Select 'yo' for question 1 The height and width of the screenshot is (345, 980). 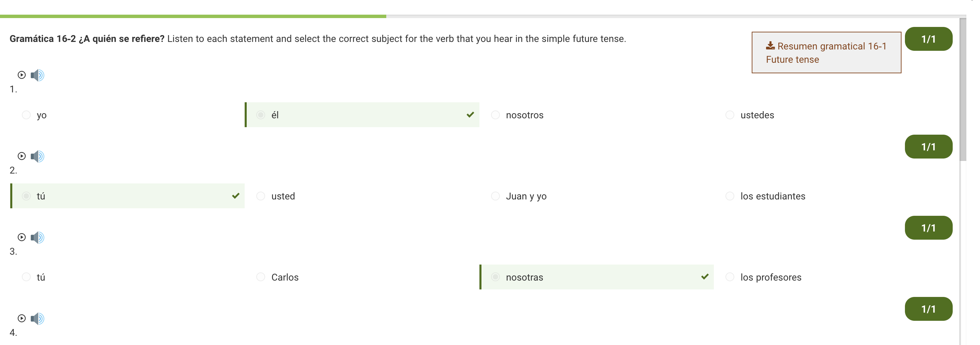coord(26,115)
